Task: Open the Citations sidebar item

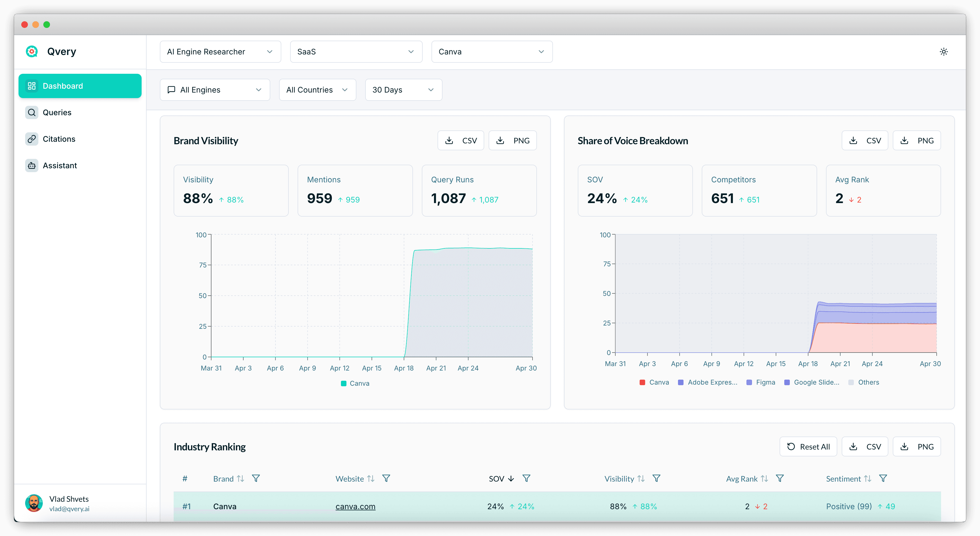Action: (59, 139)
